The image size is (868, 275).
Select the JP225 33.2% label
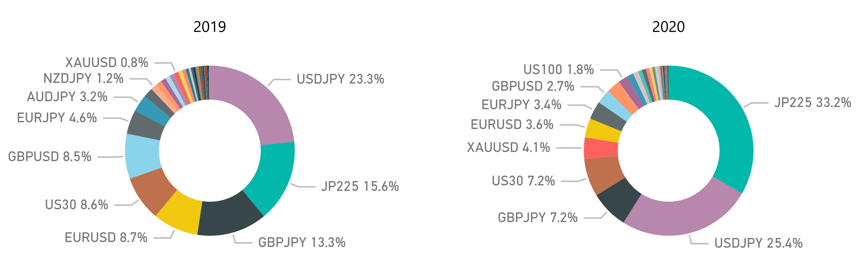pyautogui.click(x=812, y=103)
